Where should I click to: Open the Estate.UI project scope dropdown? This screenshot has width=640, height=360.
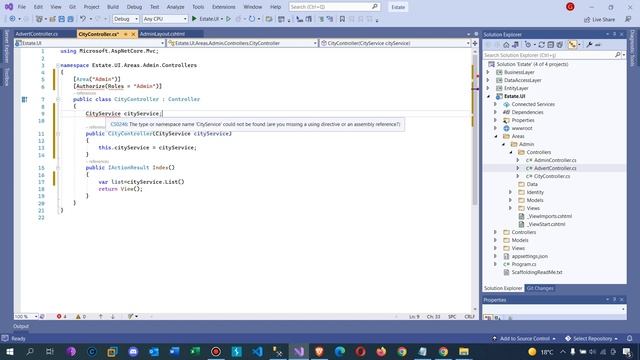click(90, 43)
